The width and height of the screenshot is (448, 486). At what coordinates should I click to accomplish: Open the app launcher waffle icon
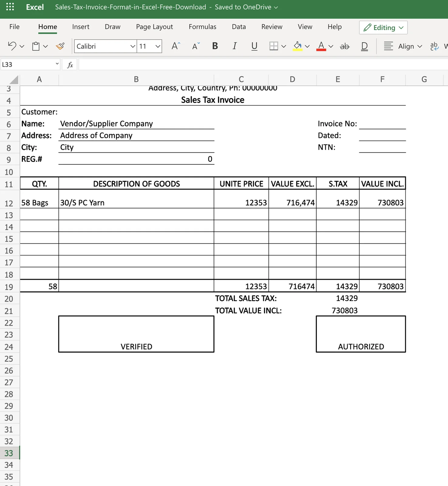[x=10, y=7]
